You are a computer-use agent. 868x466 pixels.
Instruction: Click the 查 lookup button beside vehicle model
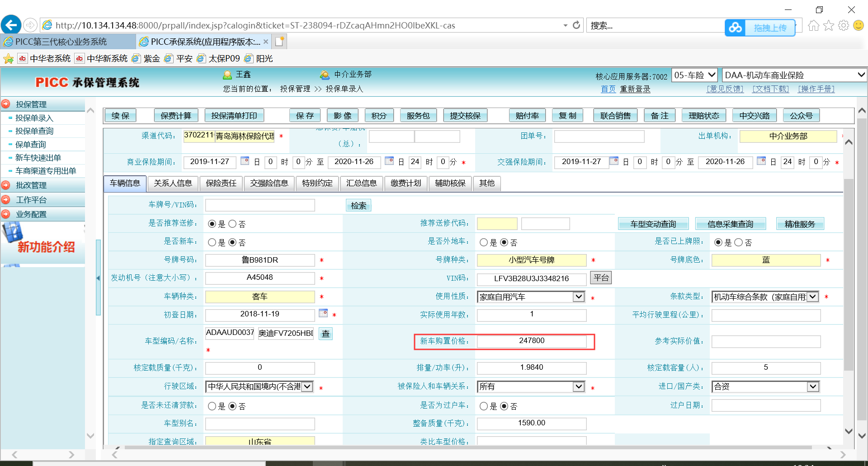click(325, 334)
